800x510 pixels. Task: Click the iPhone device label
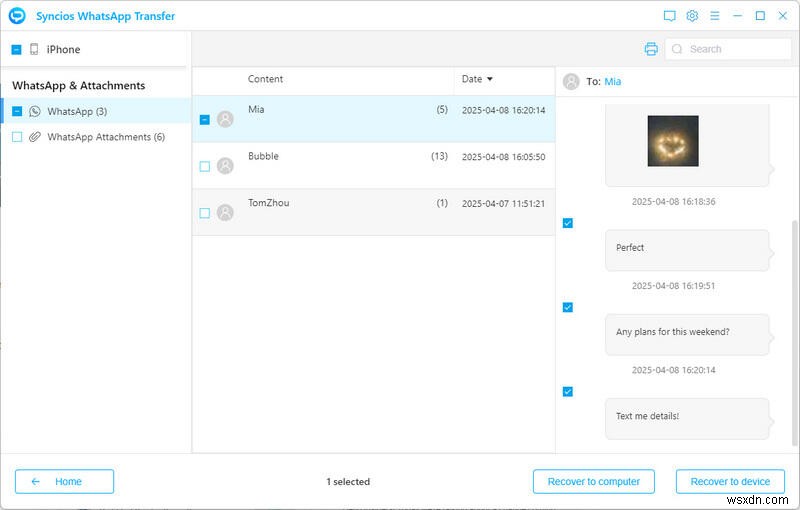pyautogui.click(x=63, y=49)
